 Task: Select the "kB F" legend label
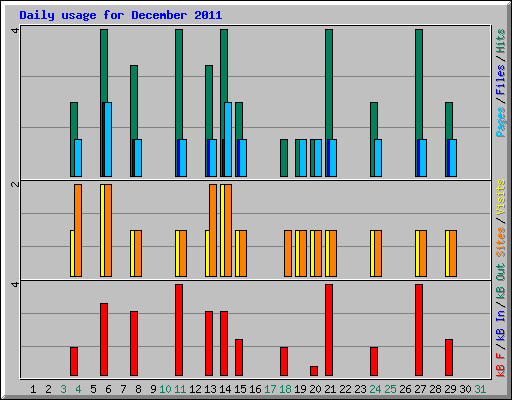point(501,364)
